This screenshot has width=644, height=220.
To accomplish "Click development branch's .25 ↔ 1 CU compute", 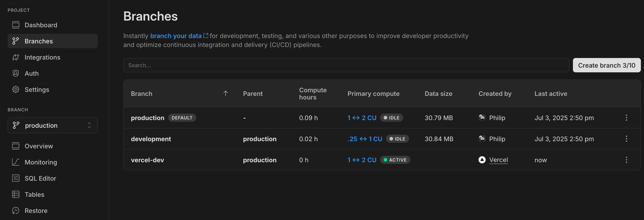I will [x=365, y=139].
